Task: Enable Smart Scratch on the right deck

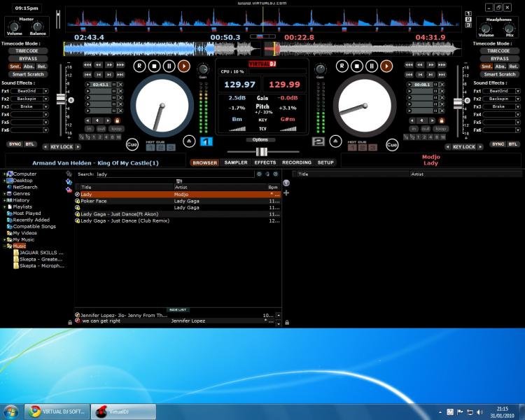Action: pyautogui.click(x=500, y=74)
